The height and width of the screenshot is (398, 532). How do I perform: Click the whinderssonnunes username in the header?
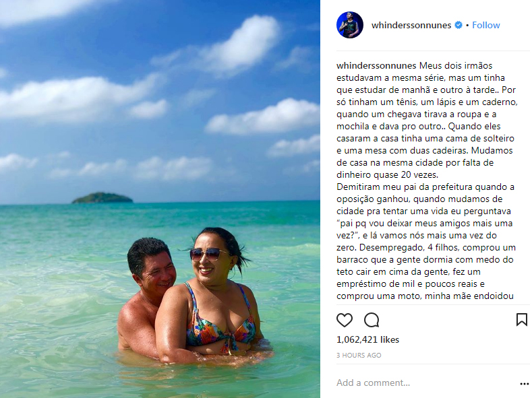411,25
